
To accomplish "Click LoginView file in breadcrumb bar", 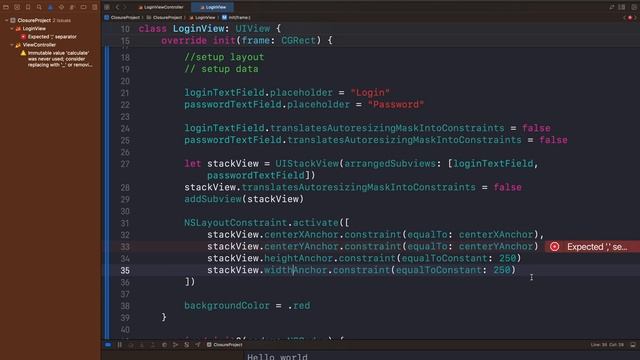I will tap(202, 18).
